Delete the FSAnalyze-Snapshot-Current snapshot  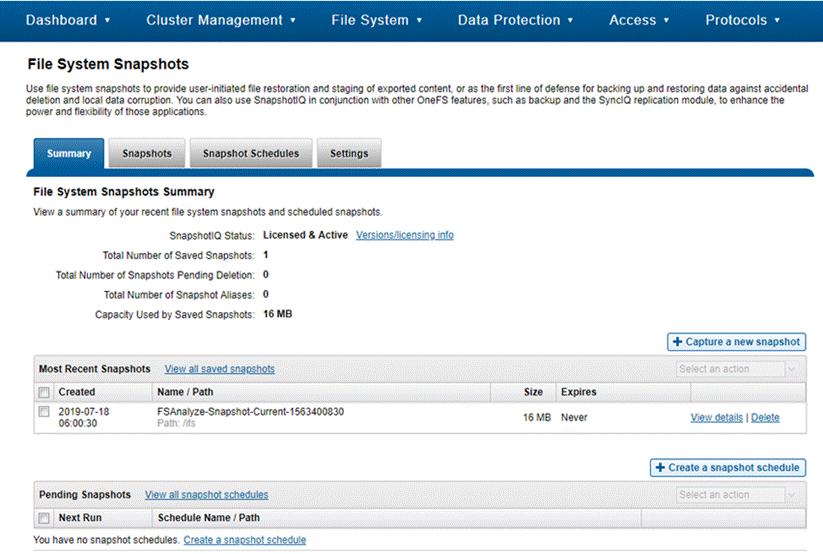point(765,418)
